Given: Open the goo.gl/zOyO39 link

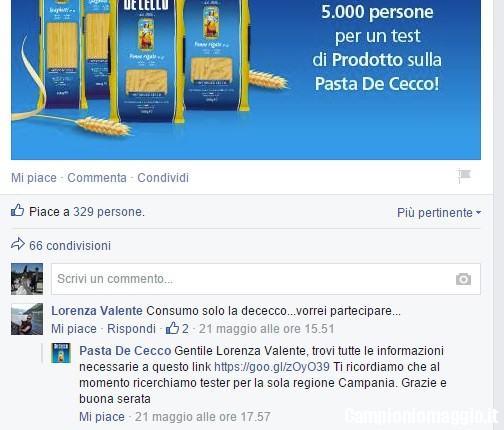Looking at the screenshot, I should point(272,367).
